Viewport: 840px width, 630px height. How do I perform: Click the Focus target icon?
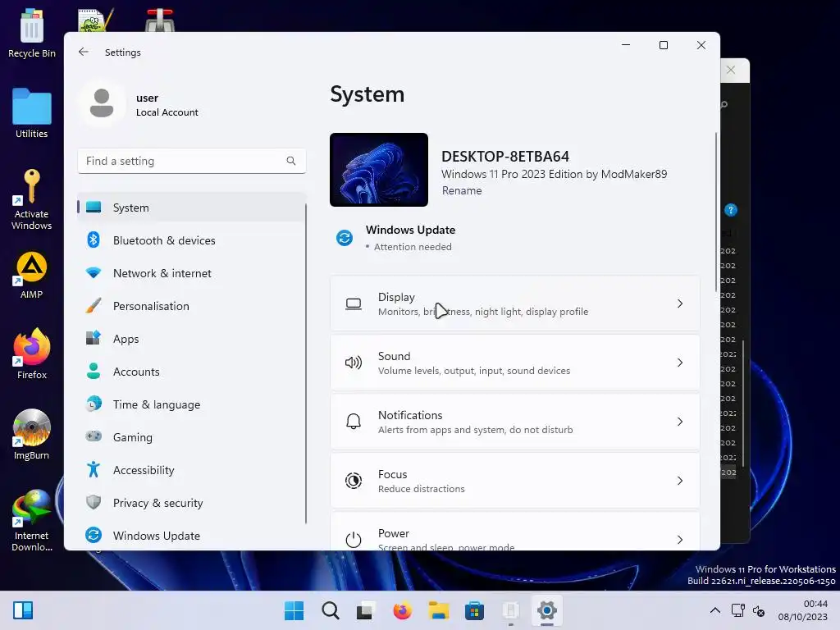353,481
